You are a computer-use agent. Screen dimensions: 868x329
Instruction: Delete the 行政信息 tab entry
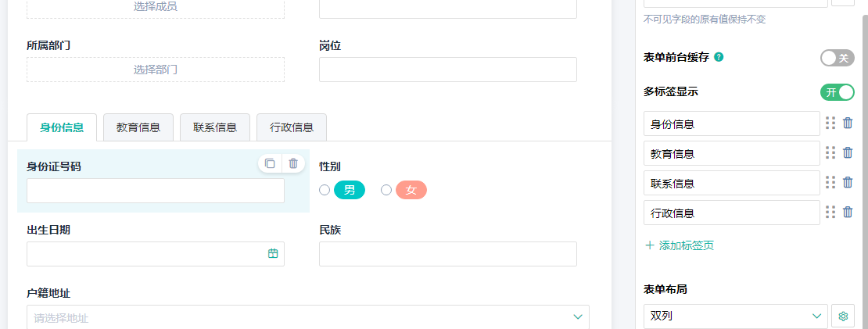point(848,212)
